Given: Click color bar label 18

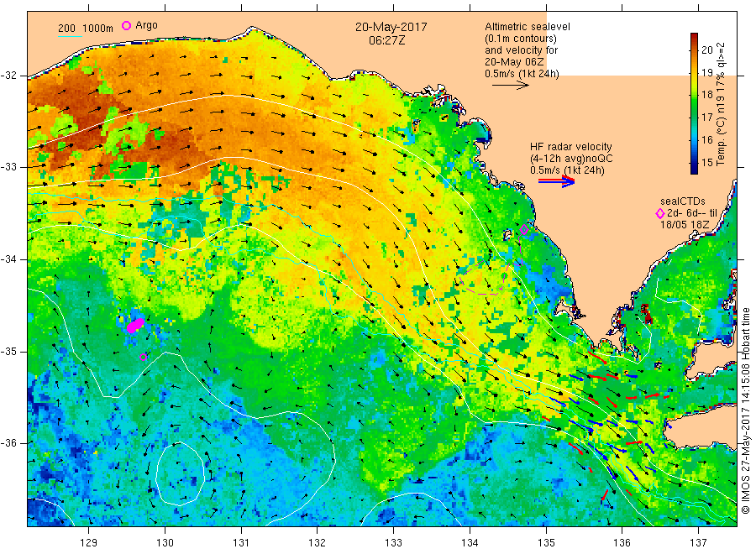Looking at the screenshot, I should pos(706,94).
